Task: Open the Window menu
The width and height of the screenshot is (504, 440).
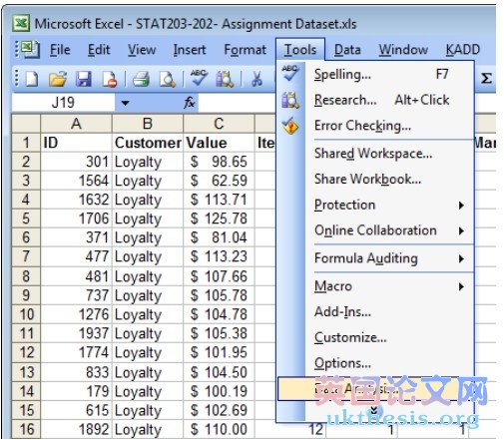Action: coord(403,50)
